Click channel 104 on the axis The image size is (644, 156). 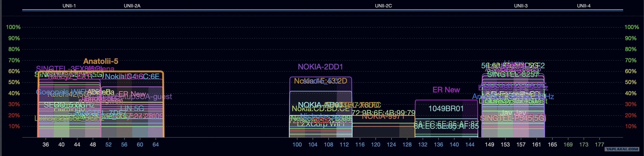(x=313, y=144)
